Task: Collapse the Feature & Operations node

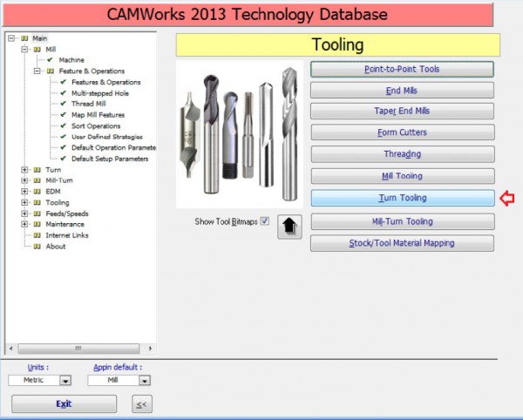Action: pos(37,71)
